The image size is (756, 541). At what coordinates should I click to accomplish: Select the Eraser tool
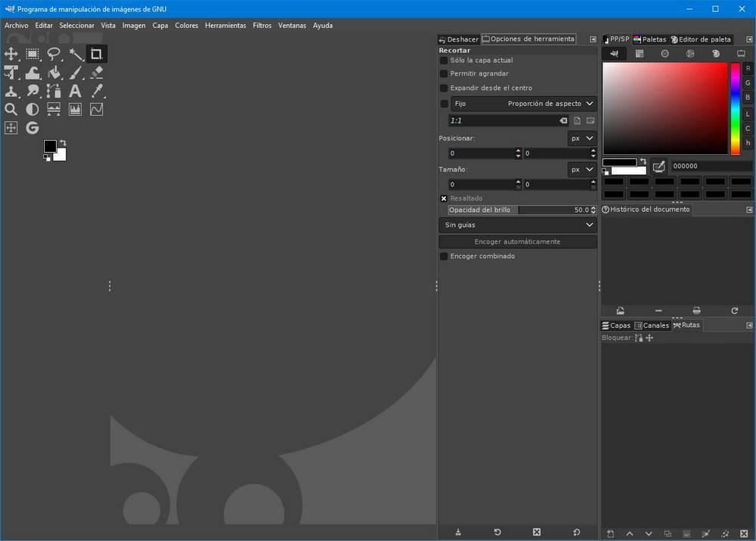97,73
